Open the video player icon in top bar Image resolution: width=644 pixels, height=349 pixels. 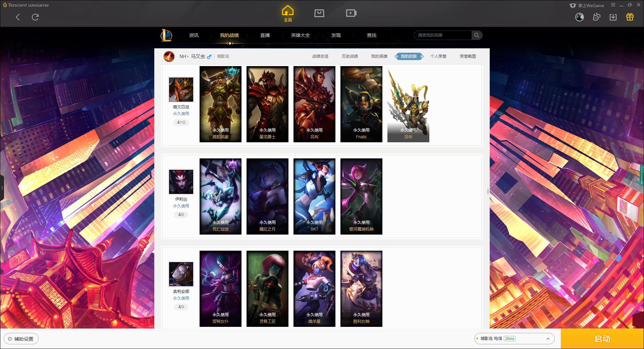point(351,13)
